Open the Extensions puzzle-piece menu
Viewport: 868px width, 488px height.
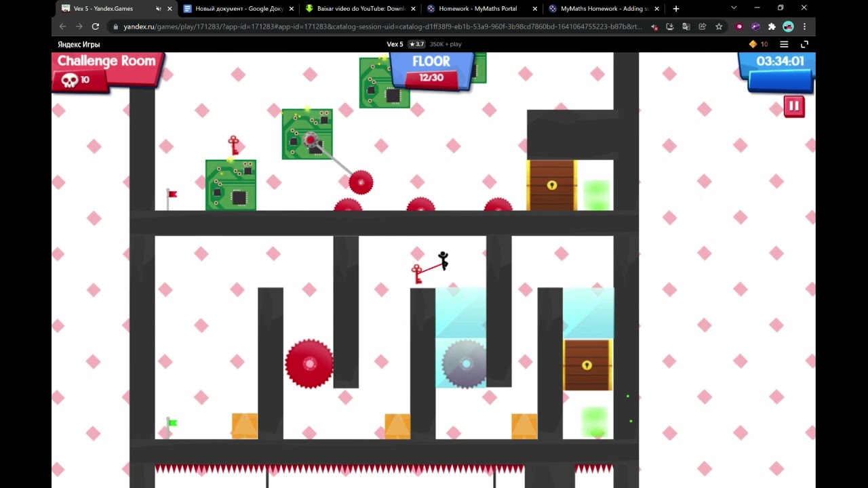coord(772,26)
